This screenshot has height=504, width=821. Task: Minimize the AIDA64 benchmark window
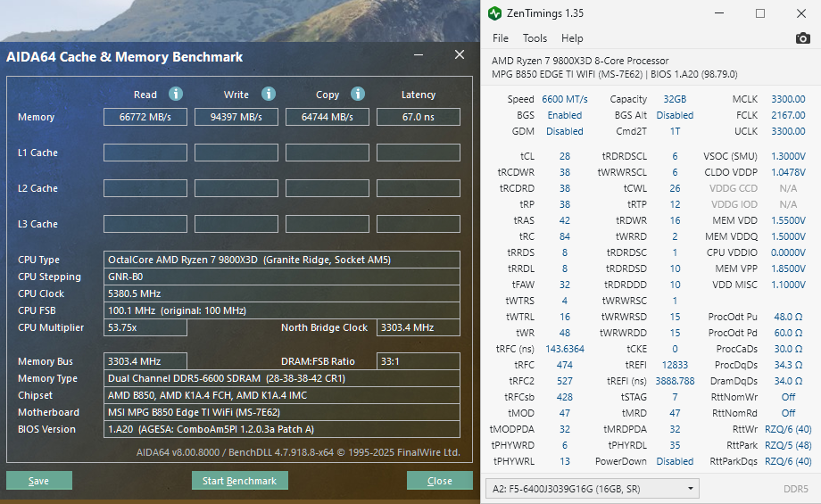pyautogui.click(x=419, y=55)
